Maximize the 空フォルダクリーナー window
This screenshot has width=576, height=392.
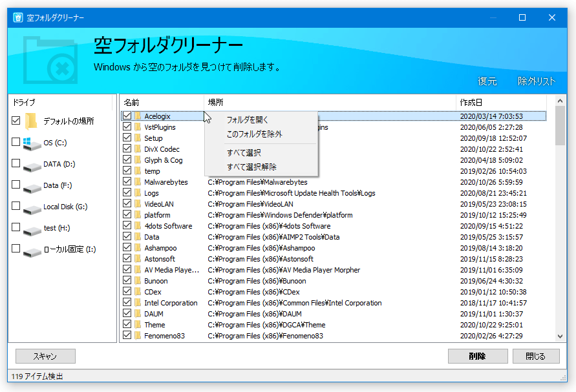click(x=522, y=17)
